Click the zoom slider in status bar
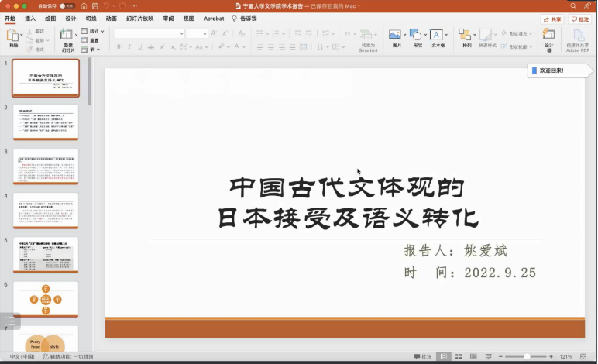Viewport: 598px width, 364px height. [527, 357]
